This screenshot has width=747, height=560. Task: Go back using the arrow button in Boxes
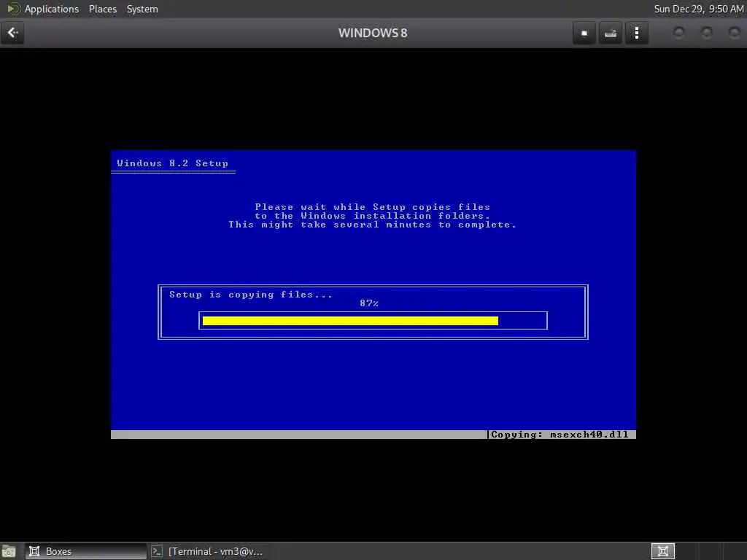pyautogui.click(x=12, y=33)
